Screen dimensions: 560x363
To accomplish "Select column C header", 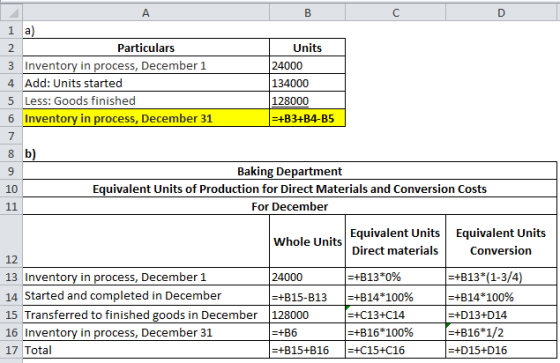I will tap(395, 13).
